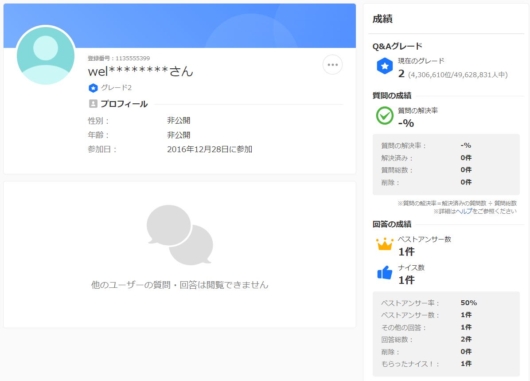Image resolution: width=530 pixels, height=381 pixels.
Task: Click join date 2016年12月28日に参加
Action: [210, 149]
